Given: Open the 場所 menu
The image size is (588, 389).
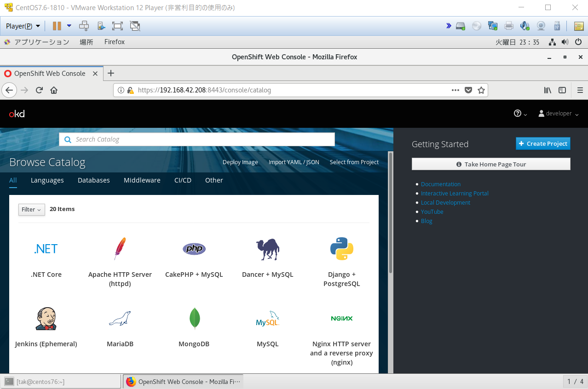Looking at the screenshot, I should pos(86,42).
